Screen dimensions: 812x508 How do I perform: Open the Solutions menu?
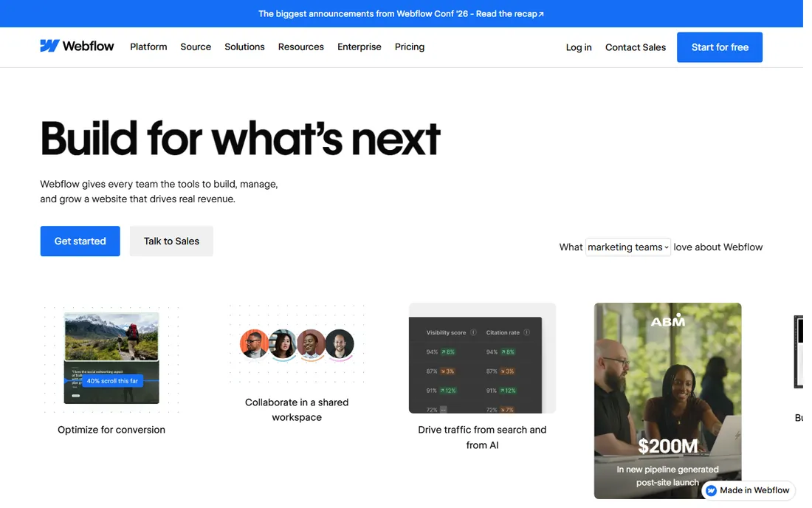(x=244, y=47)
